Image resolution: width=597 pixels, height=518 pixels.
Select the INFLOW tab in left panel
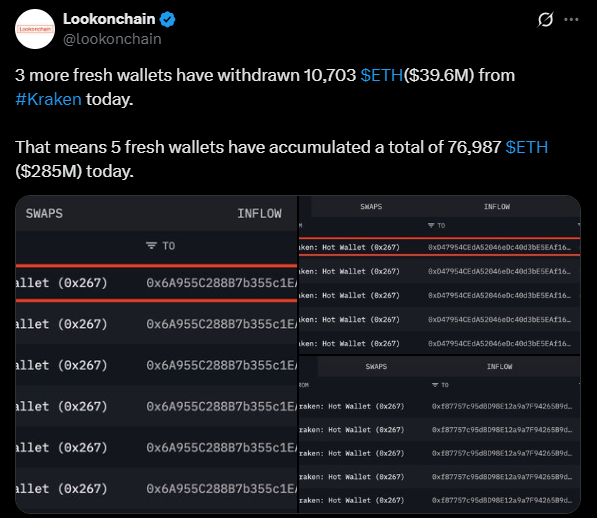tap(260, 214)
